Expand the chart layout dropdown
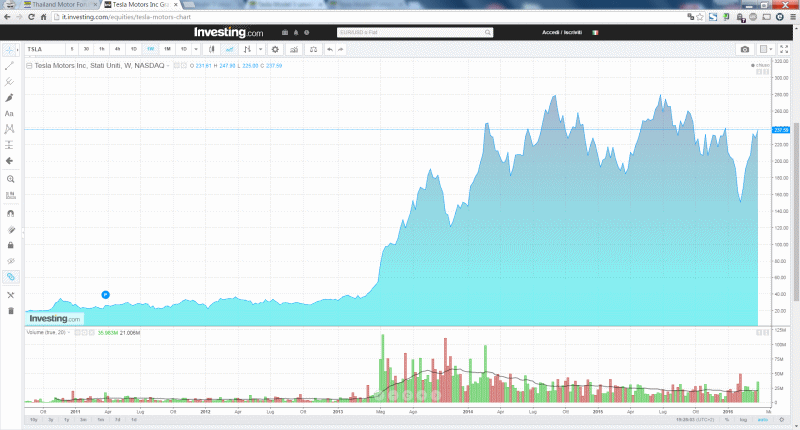Image resolution: width=800 pixels, height=430 pixels. [x=766, y=49]
